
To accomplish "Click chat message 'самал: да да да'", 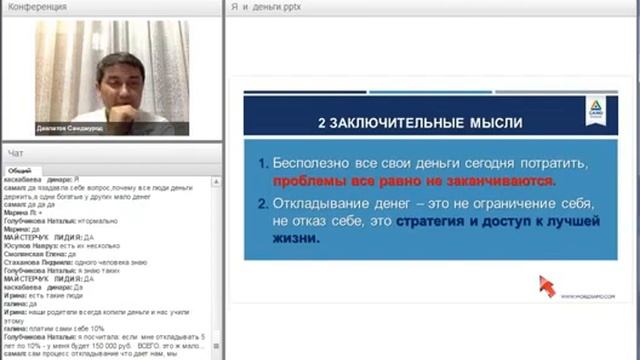I will 29,204.
